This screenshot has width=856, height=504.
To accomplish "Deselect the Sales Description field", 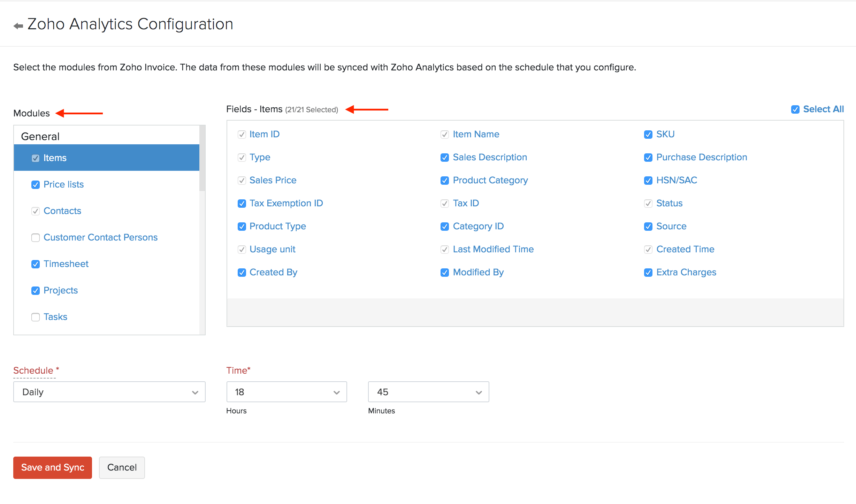I will [444, 158].
